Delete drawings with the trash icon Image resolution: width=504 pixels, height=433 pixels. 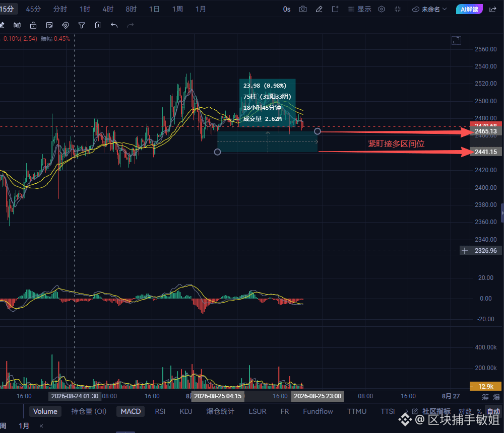pos(98,25)
